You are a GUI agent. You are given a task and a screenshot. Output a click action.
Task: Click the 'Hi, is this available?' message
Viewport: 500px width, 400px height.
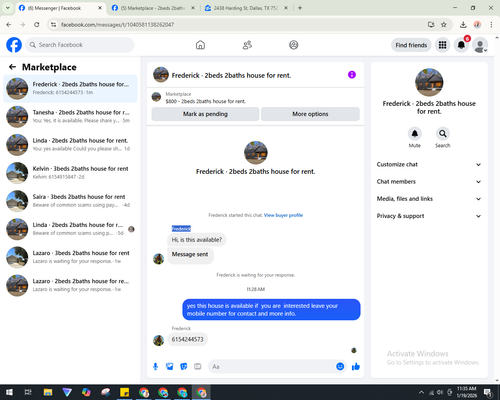[197, 240]
